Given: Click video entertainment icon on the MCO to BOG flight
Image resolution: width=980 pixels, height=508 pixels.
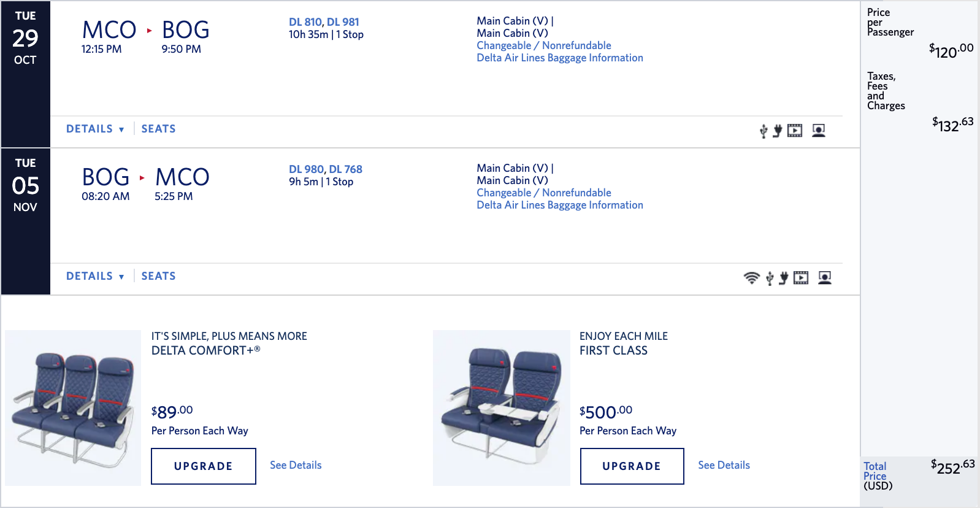Looking at the screenshot, I should 795,131.
